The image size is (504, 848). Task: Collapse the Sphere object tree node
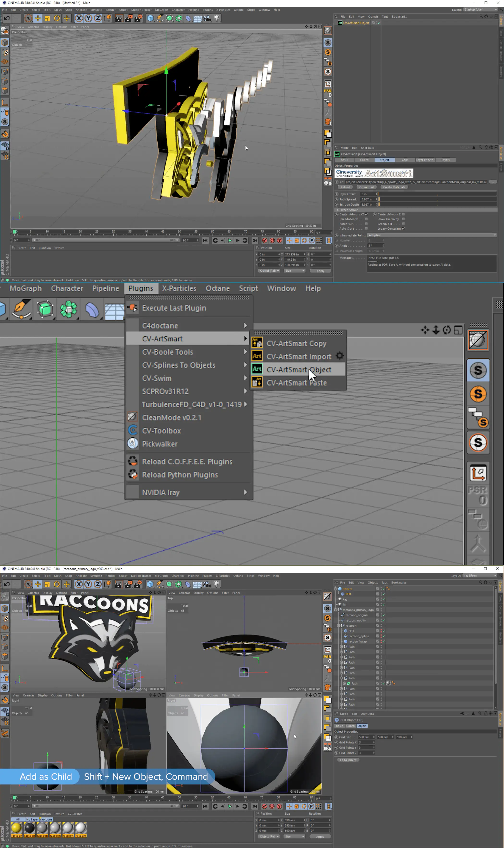pyautogui.click(x=336, y=589)
